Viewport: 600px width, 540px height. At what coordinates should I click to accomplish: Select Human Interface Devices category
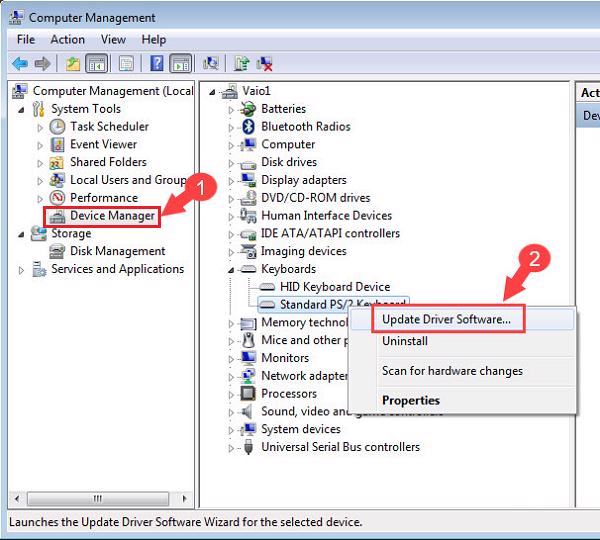click(x=326, y=215)
